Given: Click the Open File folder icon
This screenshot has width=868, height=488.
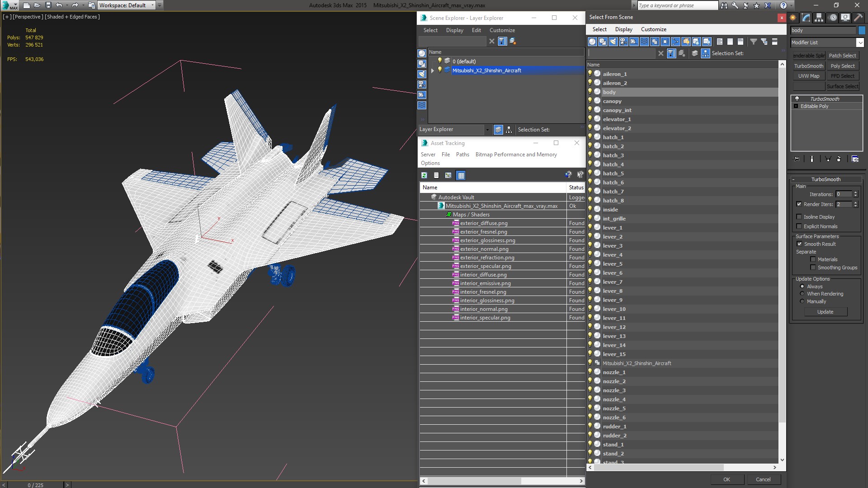Looking at the screenshot, I should point(38,5).
